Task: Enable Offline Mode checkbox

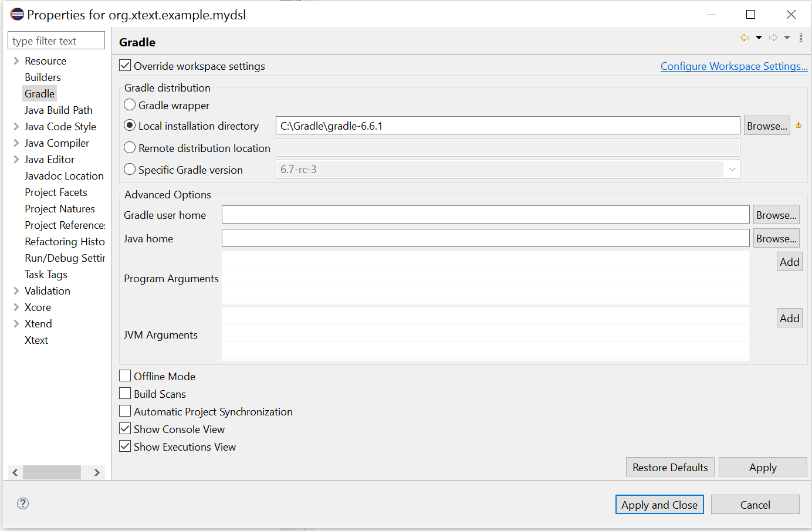Action: (x=125, y=376)
